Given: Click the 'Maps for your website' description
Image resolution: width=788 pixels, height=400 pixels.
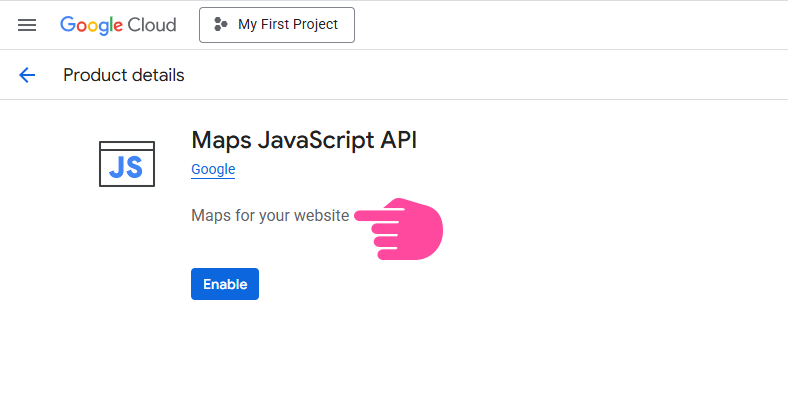Looking at the screenshot, I should pyautogui.click(x=270, y=215).
